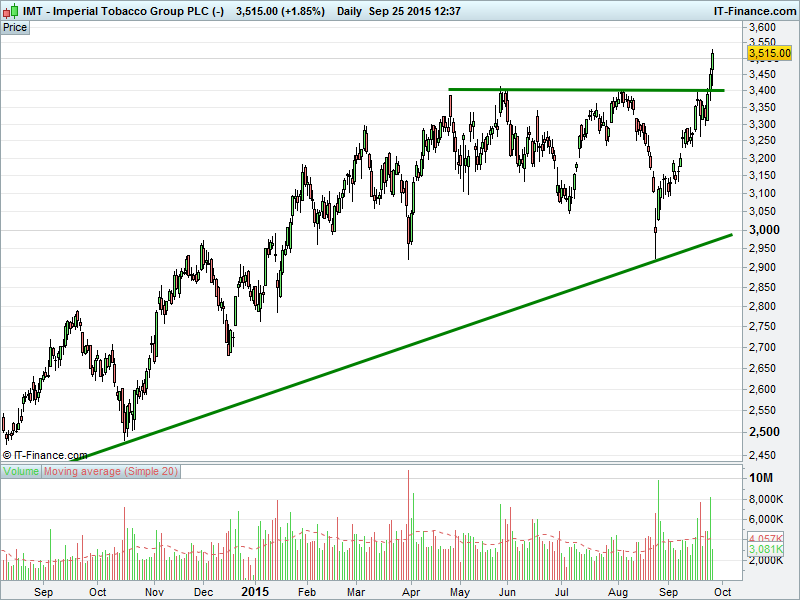The width and height of the screenshot is (800, 600).
Task: Click the yellow 3,515.00 current price tag
Action: tap(770, 53)
